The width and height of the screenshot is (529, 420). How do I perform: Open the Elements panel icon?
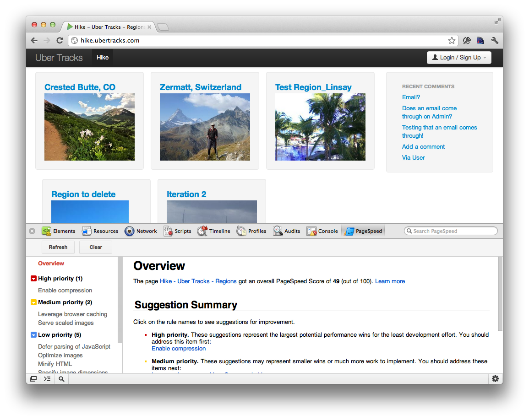point(46,231)
